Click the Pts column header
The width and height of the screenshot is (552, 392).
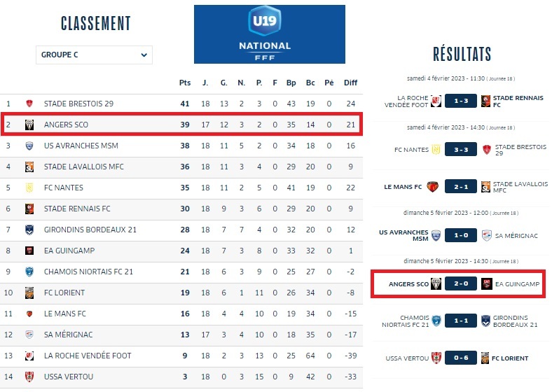click(185, 83)
